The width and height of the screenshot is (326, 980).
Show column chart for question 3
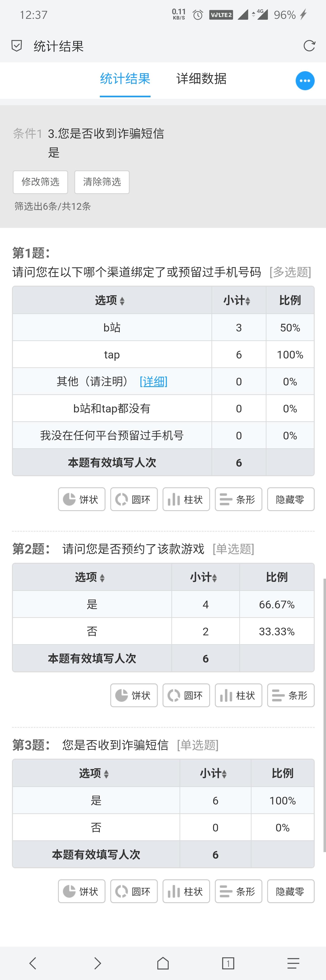[186, 891]
